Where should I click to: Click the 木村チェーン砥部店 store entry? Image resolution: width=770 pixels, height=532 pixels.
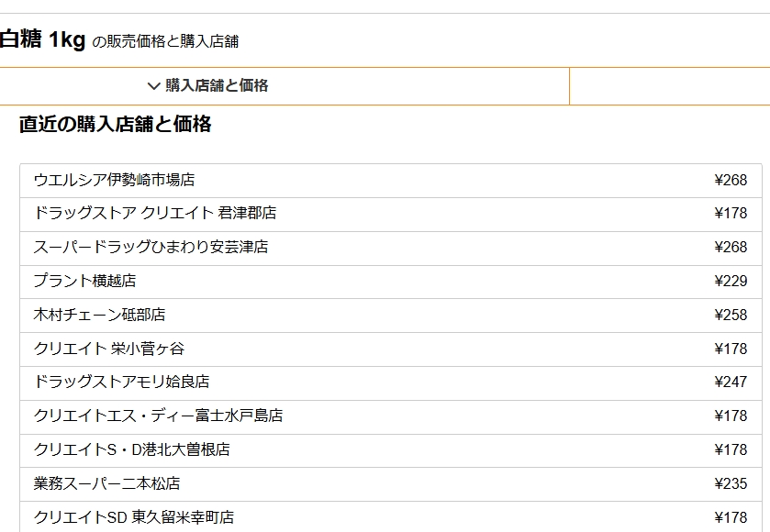(391, 316)
